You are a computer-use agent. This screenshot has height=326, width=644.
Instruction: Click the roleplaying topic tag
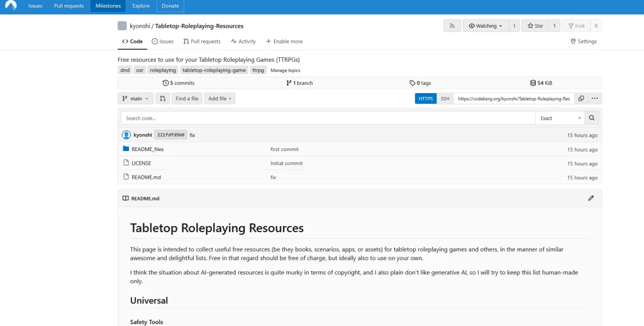click(x=163, y=70)
